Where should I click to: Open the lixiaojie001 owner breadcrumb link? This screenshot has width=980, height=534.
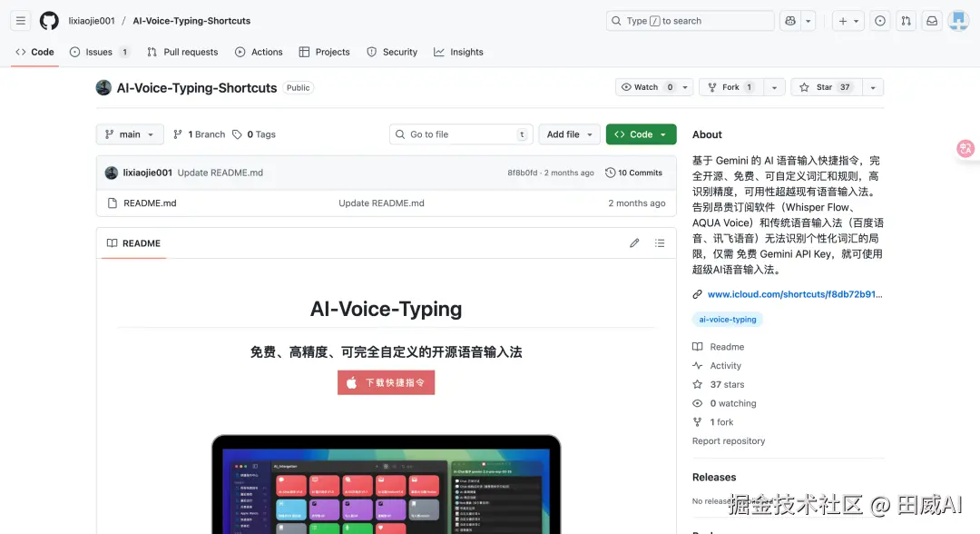point(92,21)
